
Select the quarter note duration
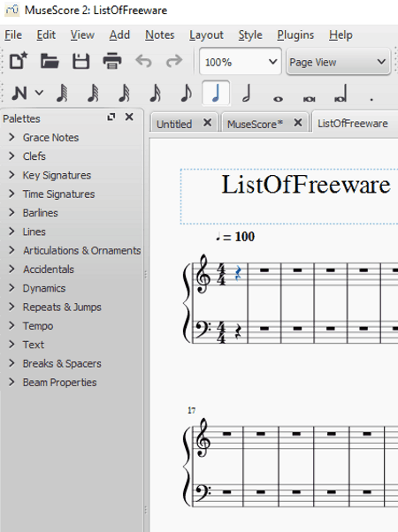216,93
